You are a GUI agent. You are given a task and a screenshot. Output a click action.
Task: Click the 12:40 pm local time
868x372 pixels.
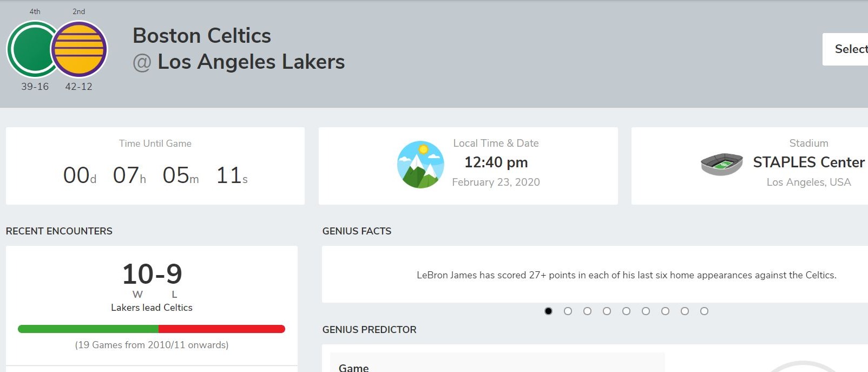pos(496,162)
